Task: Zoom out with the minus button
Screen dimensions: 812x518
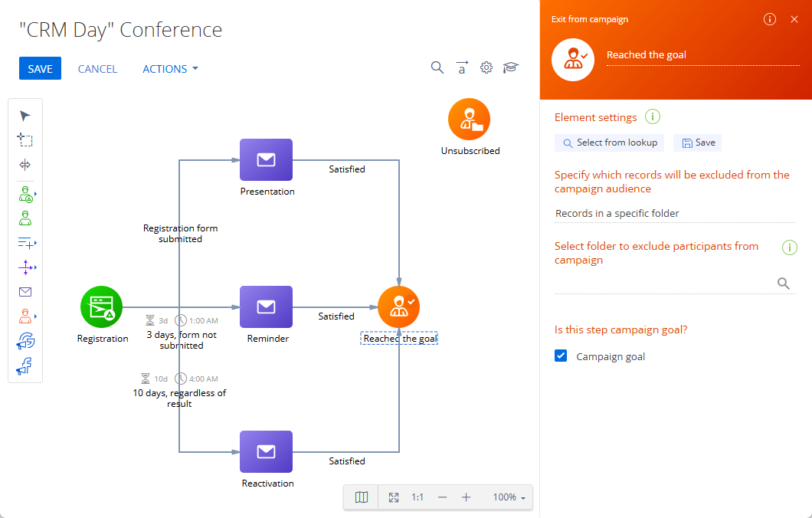Action: tap(442, 497)
